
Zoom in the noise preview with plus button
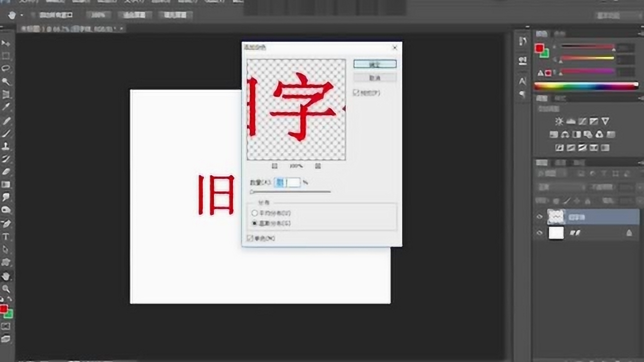[x=318, y=165]
